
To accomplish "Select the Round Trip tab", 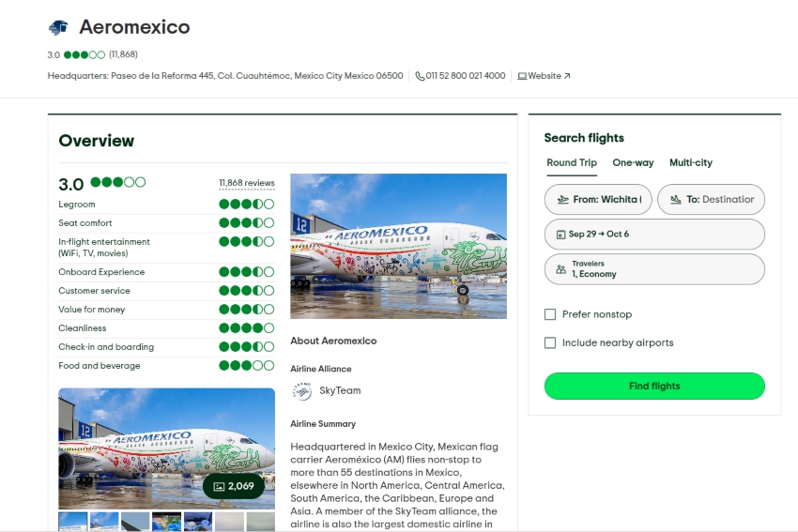I will (x=572, y=162).
